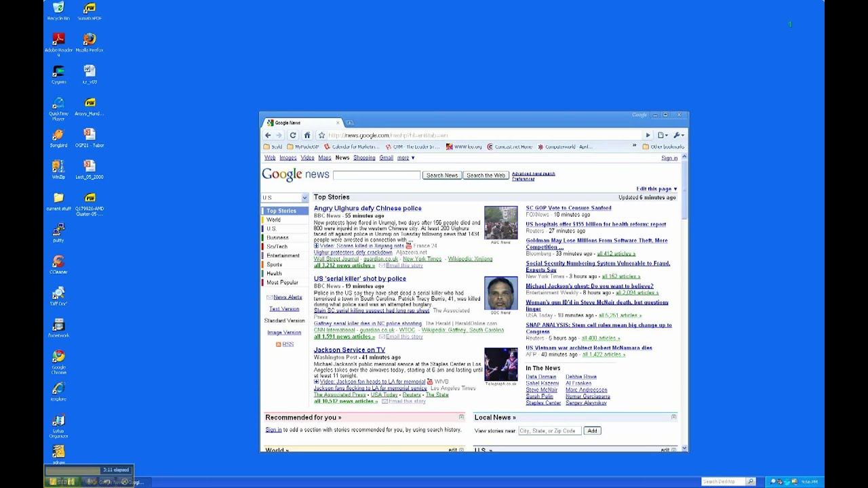This screenshot has width=868, height=488.
Task: Bookmark the page with the star icon
Action: [321, 136]
